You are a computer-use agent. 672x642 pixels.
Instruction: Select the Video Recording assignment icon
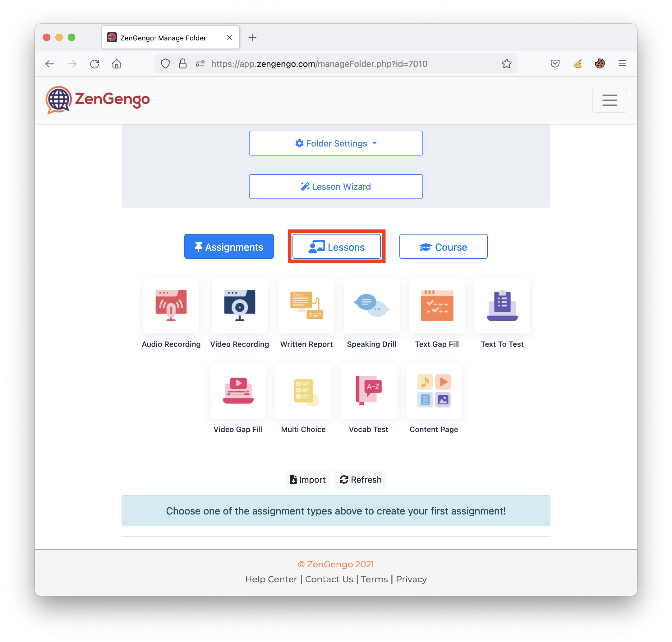point(239,305)
